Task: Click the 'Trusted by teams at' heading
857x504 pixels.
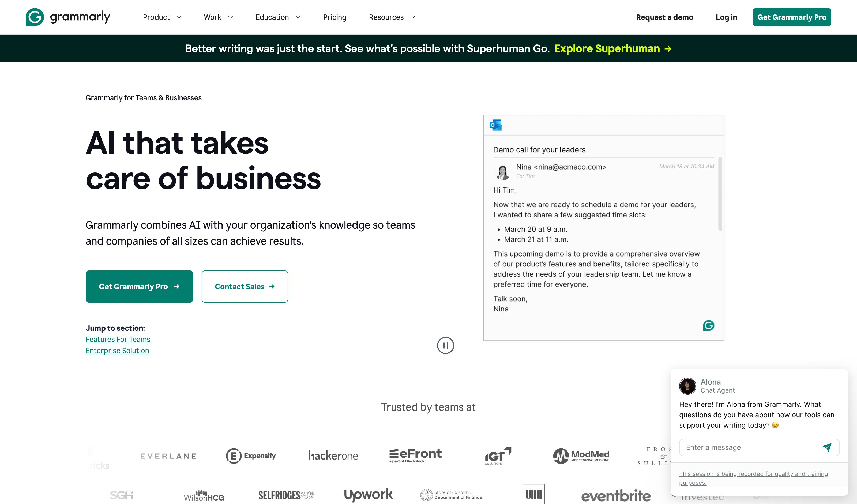Action: pyautogui.click(x=428, y=407)
